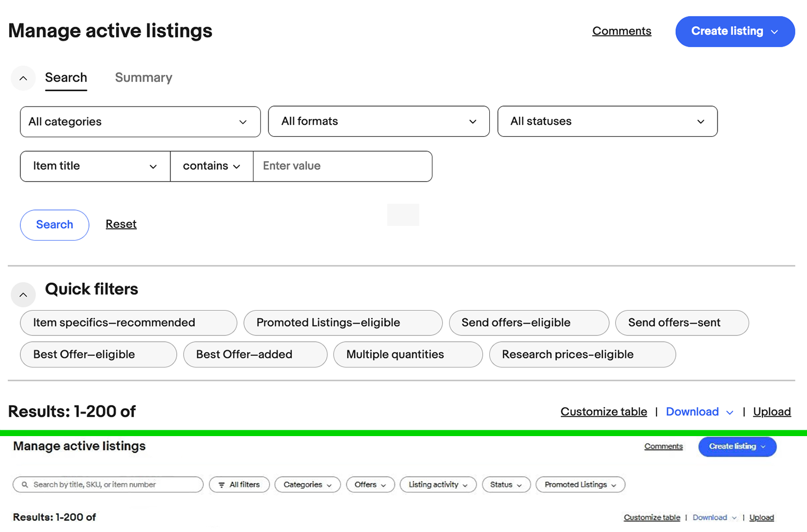Collapse the Search section chevron
The width and height of the screenshot is (807, 532).
(x=23, y=78)
